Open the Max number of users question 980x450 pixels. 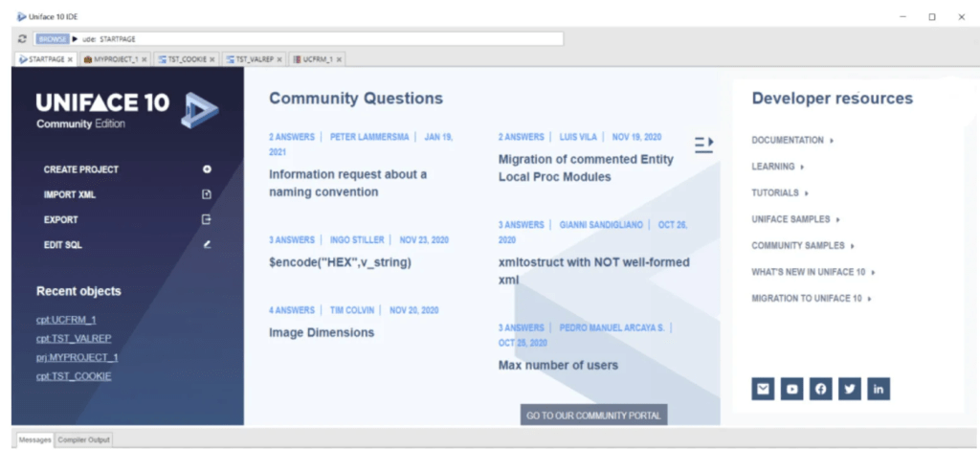(558, 365)
